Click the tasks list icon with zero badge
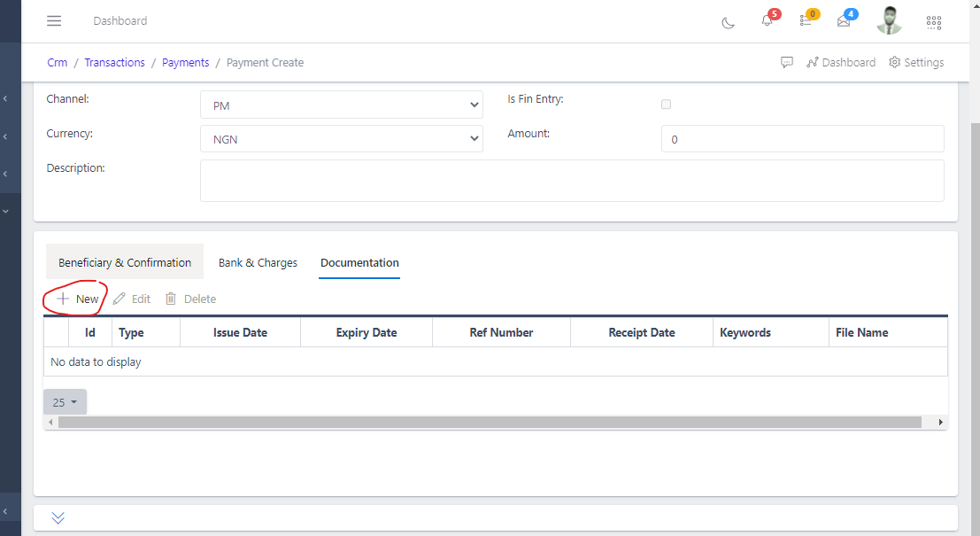980x536 pixels. (806, 21)
